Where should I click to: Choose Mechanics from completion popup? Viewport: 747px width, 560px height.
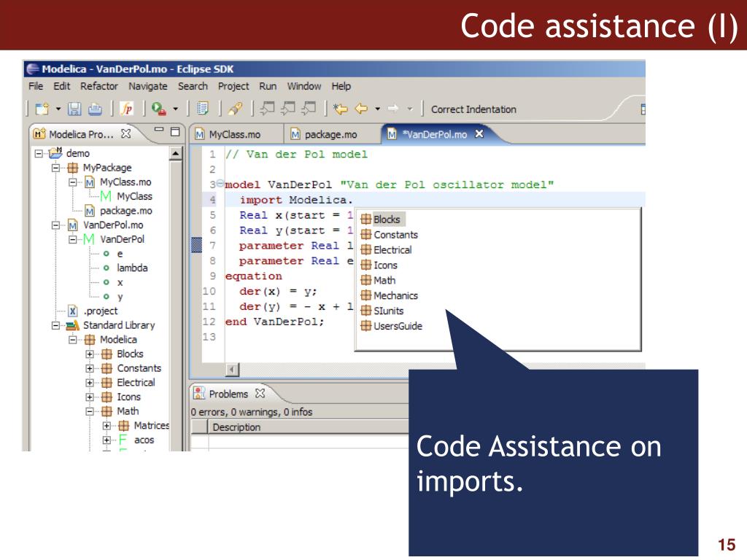[390, 296]
